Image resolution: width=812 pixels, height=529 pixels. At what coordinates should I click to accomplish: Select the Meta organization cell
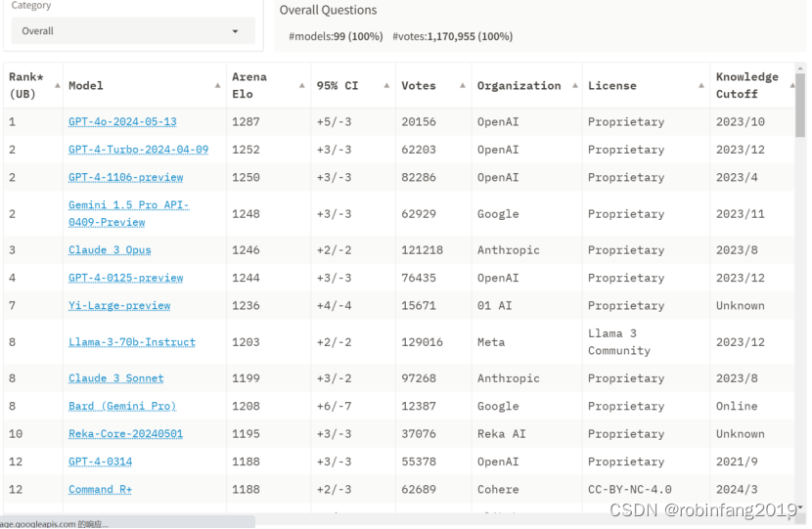pyautogui.click(x=491, y=342)
